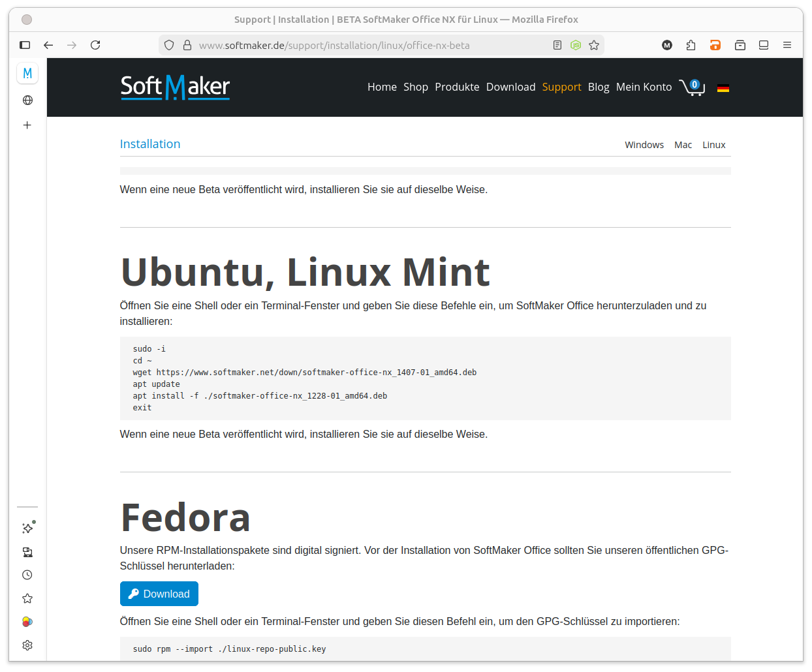Select the SoftMaker M tab in sidebar
This screenshot has height=672, width=812.
[x=27, y=73]
